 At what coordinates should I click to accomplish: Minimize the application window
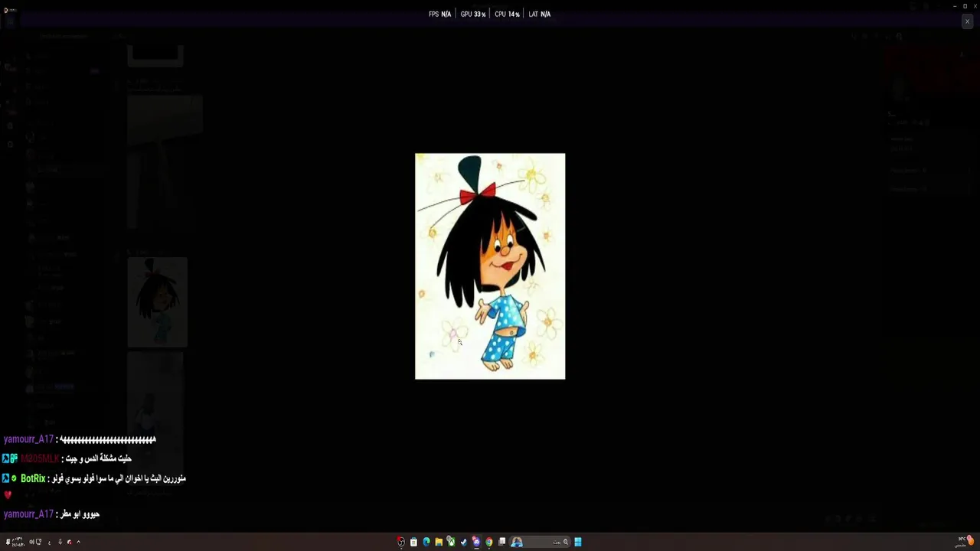[x=955, y=6]
